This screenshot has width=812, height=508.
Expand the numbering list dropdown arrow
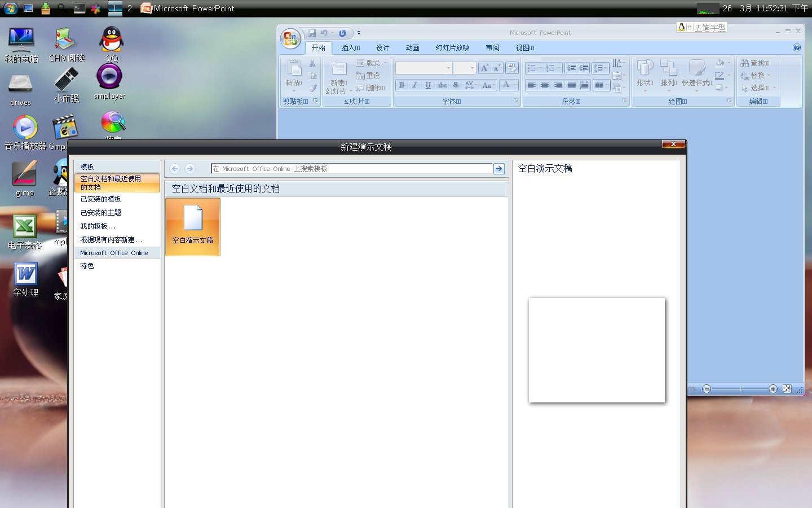coord(559,68)
